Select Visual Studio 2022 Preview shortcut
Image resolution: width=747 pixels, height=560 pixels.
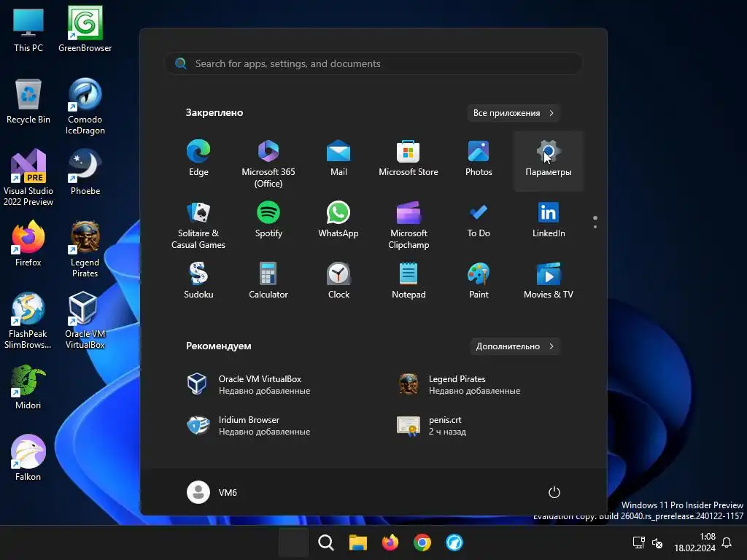point(28,178)
